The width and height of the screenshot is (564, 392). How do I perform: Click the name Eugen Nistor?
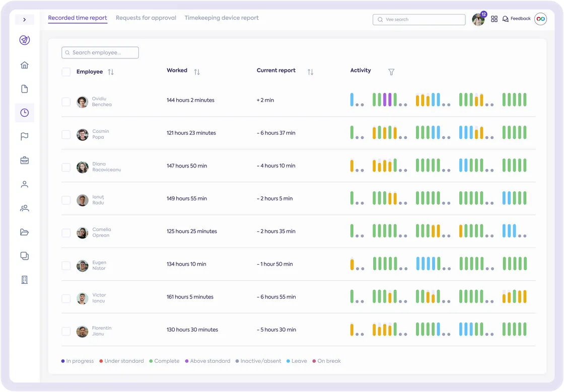[99, 266]
